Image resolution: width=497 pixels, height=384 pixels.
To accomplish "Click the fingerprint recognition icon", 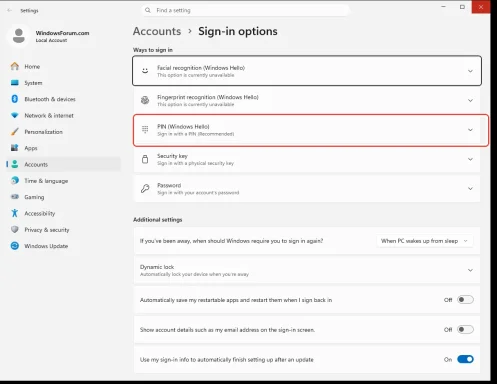I will pos(145,100).
